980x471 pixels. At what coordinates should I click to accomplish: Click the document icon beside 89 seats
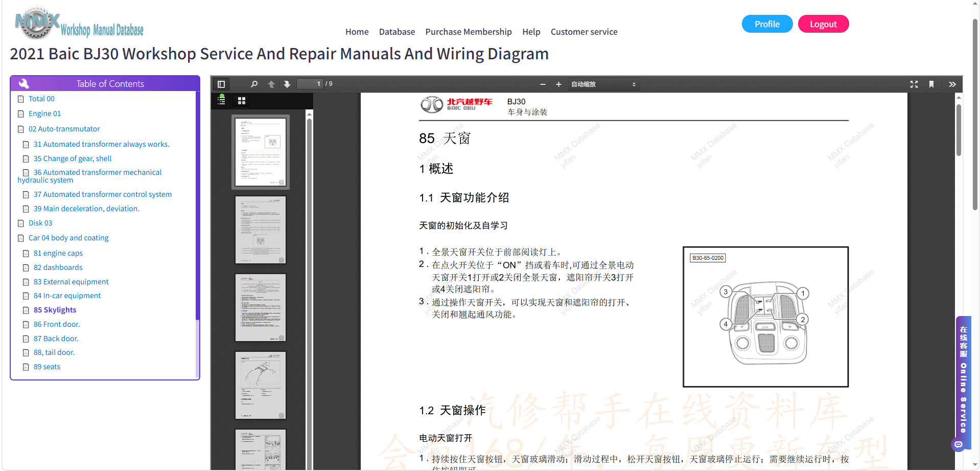point(26,367)
